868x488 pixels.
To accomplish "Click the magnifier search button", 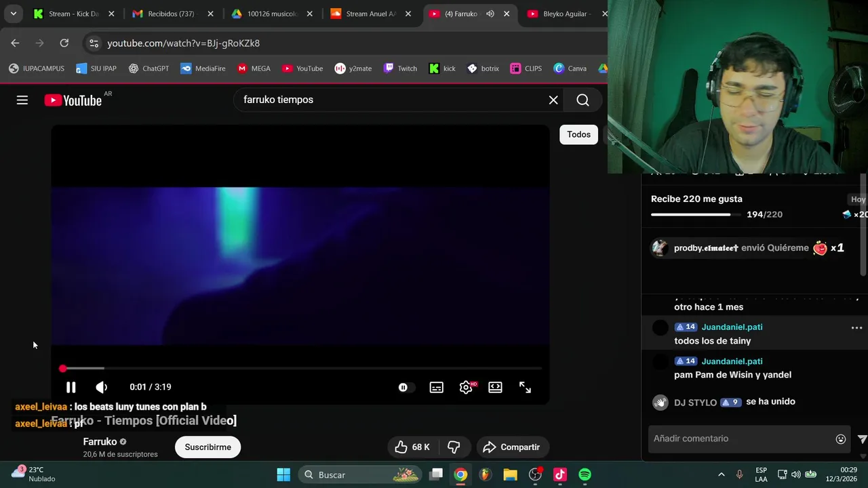I will [583, 100].
